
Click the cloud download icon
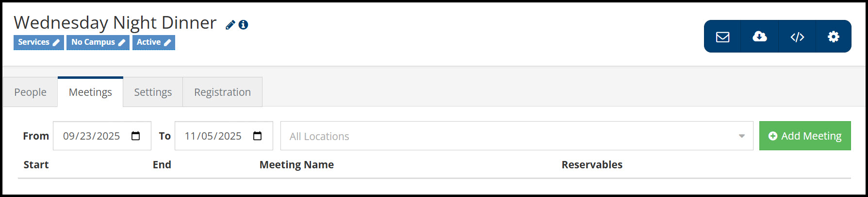pos(759,36)
